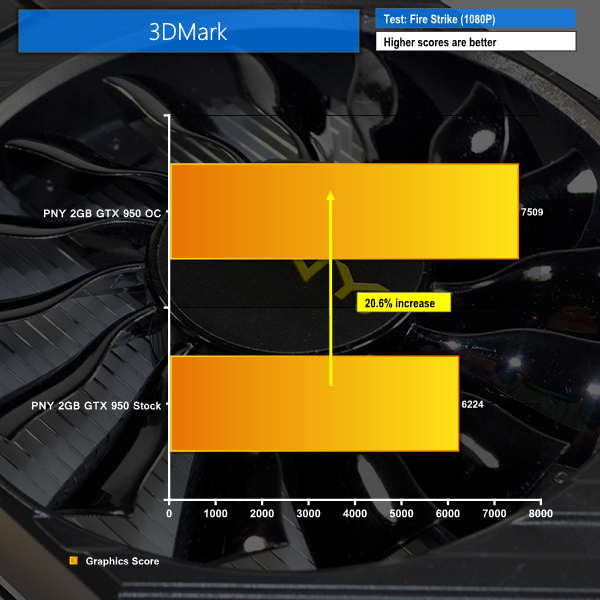The width and height of the screenshot is (600, 600).
Task: Click the 5000 axis label
Action: 401,514
